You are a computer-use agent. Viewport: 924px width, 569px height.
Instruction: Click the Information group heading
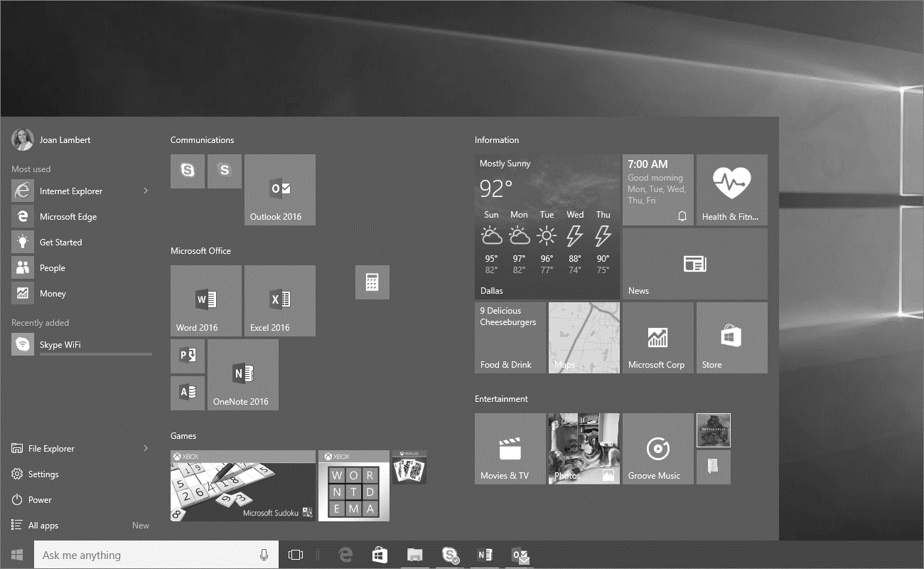[x=497, y=140]
